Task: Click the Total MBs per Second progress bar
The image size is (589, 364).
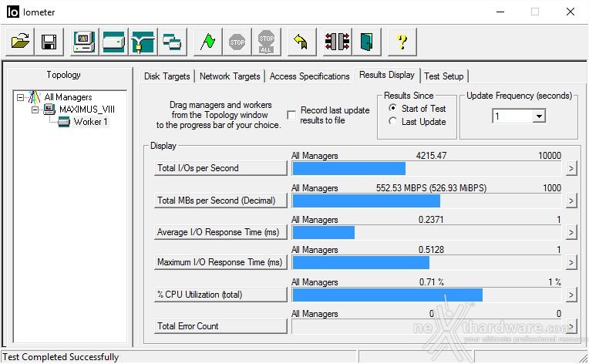Action: (x=427, y=201)
